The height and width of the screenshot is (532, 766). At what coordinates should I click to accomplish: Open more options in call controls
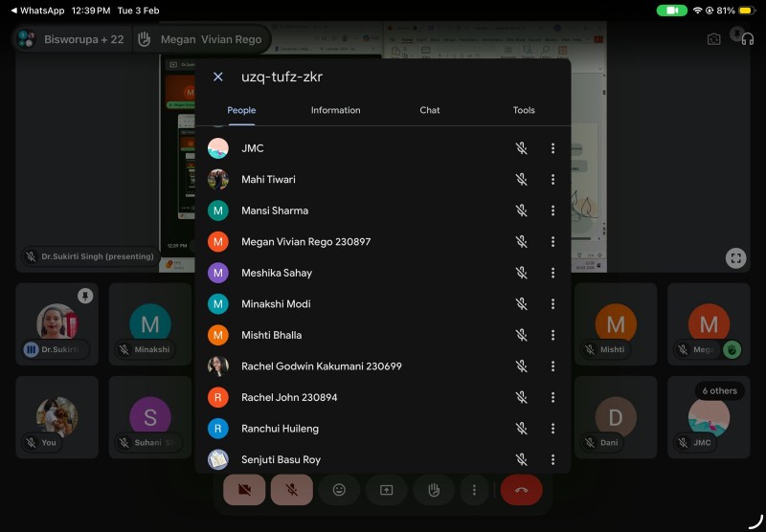(x=474, y=490)
